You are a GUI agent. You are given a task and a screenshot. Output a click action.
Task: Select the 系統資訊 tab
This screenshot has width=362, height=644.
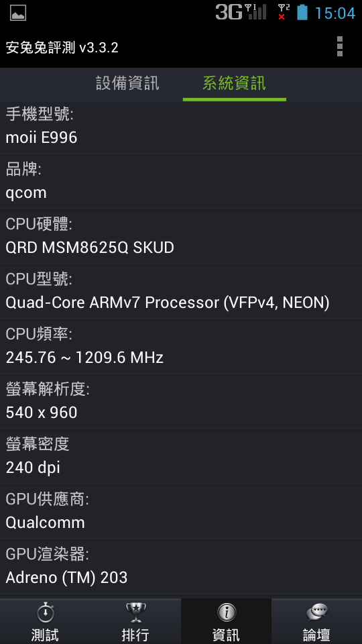(235, 83)
